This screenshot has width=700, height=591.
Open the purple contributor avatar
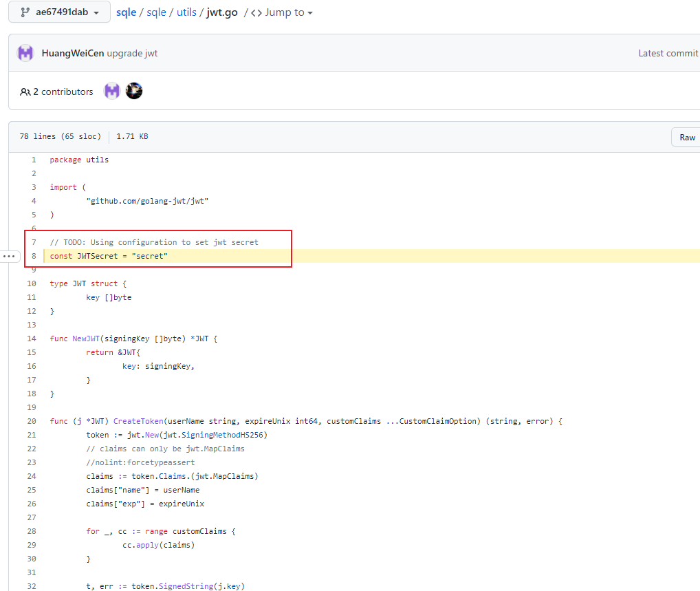(112, 91)
